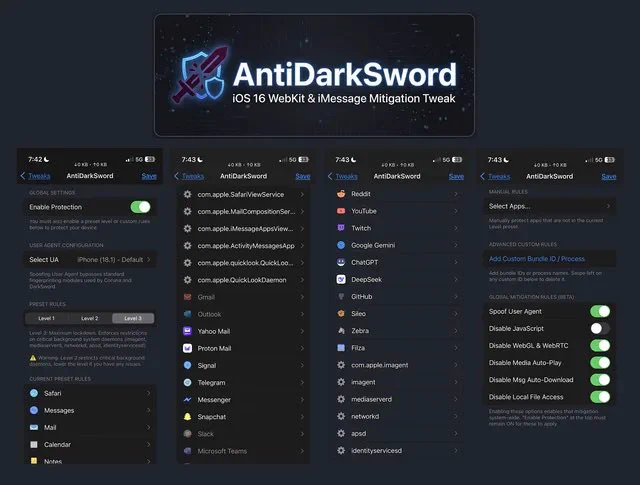Expand the Reddit row chevron
The image size is (640, 485).
pyautogui.click(x=456, y=194)
